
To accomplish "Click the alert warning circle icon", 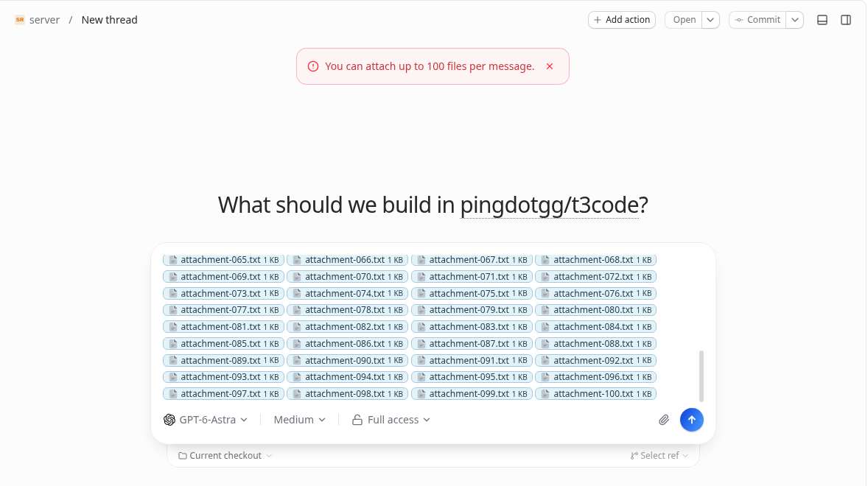I will [313, 66].
